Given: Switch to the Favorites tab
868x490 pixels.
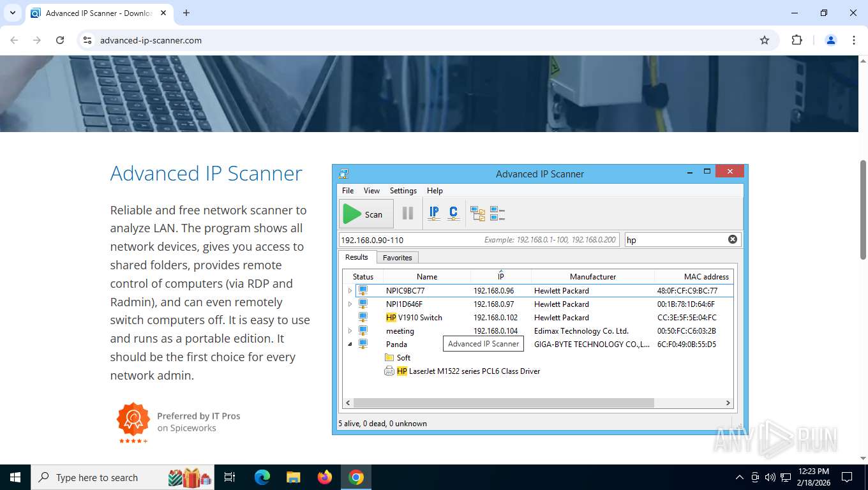Looking at the screenshot, I should 398,258.
